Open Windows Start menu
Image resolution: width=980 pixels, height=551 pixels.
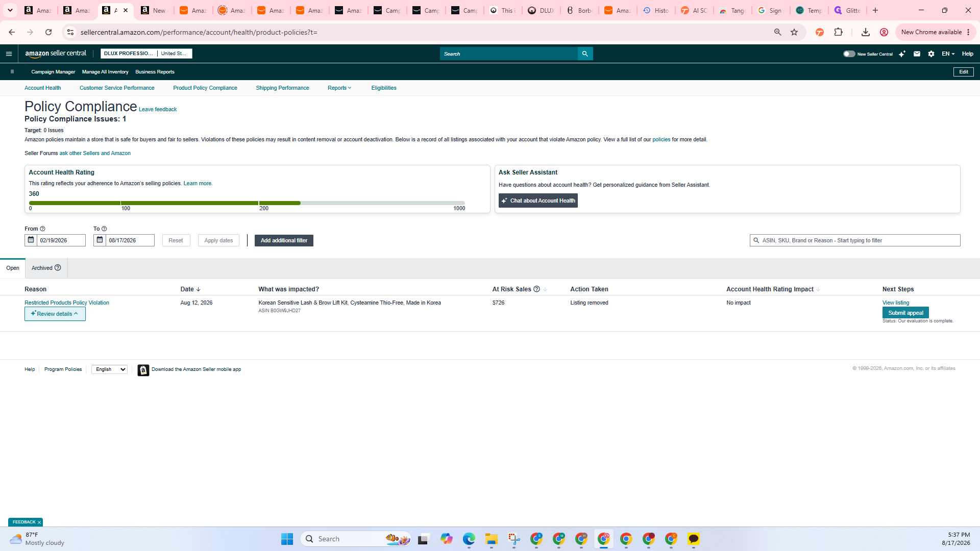click(287, 539)
